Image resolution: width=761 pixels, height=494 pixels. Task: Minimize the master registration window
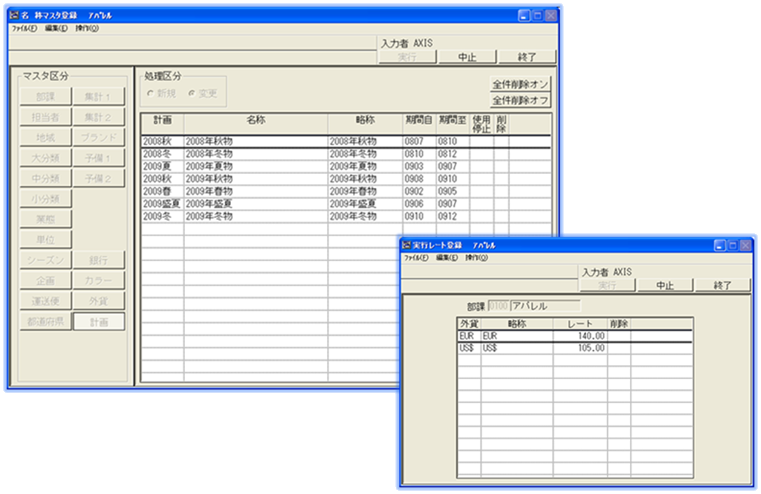tap(523, 16)
